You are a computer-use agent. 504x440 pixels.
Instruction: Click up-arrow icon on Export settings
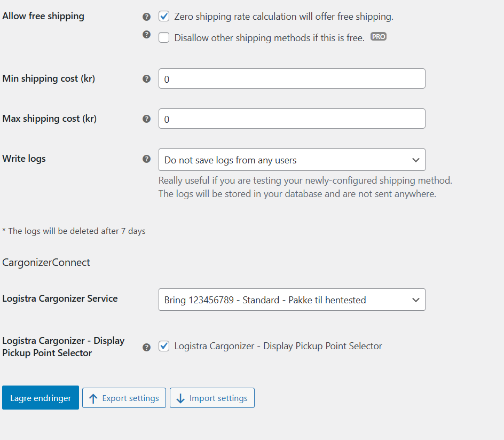point(93,398)
